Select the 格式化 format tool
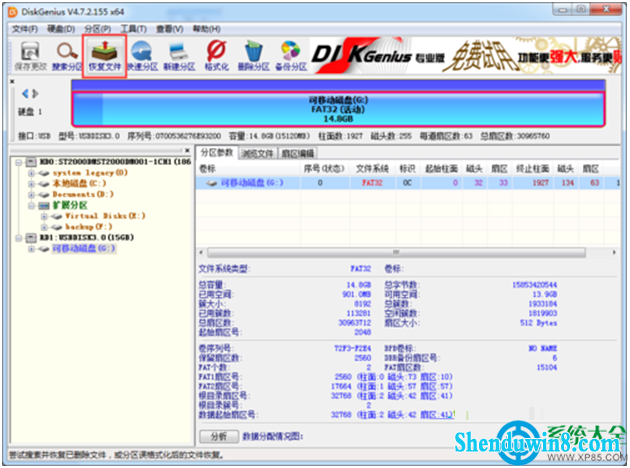 point(217,56)
